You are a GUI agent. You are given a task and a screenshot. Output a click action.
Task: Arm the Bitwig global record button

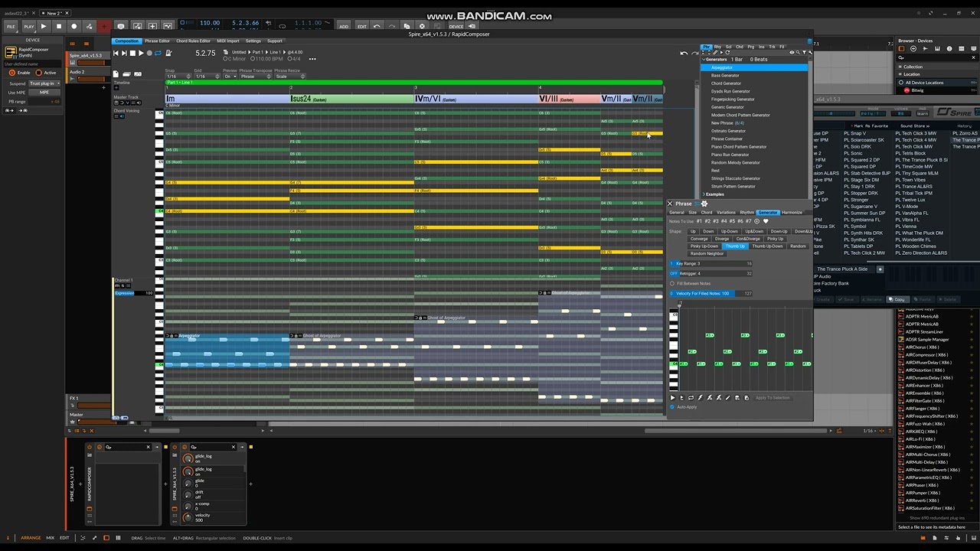pyautogui.click(x=74, y=26)
